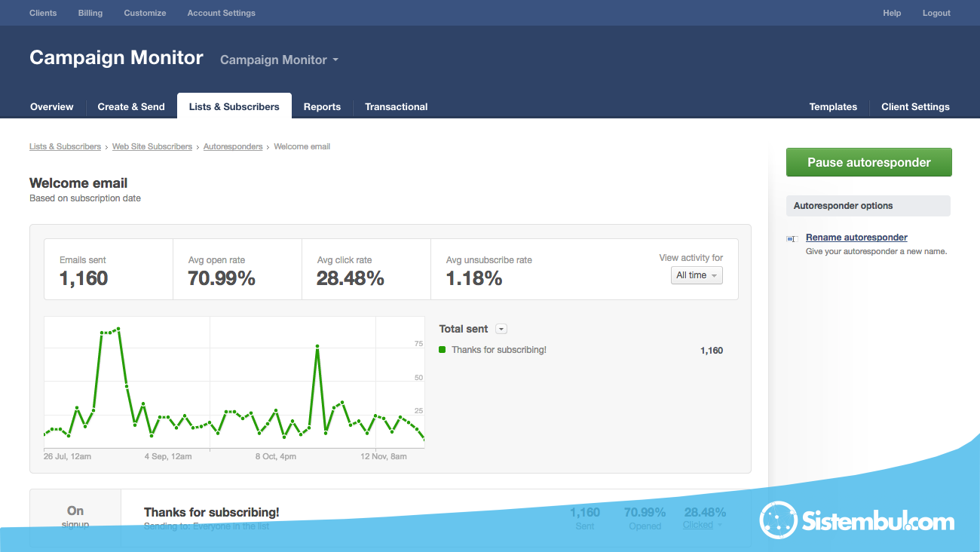The height and width of the screenshot is (552, 980).
Task: Log out via the Logout link
Action: (x=936, y=13)
